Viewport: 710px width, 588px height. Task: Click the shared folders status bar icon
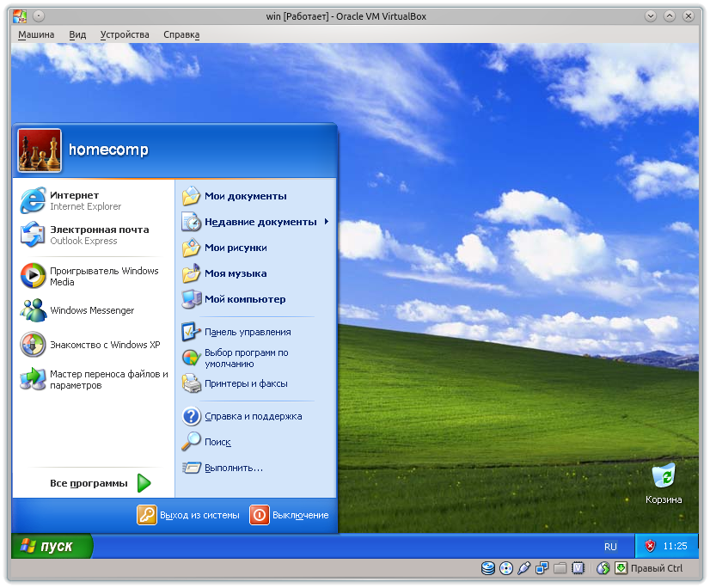[560, 568]
